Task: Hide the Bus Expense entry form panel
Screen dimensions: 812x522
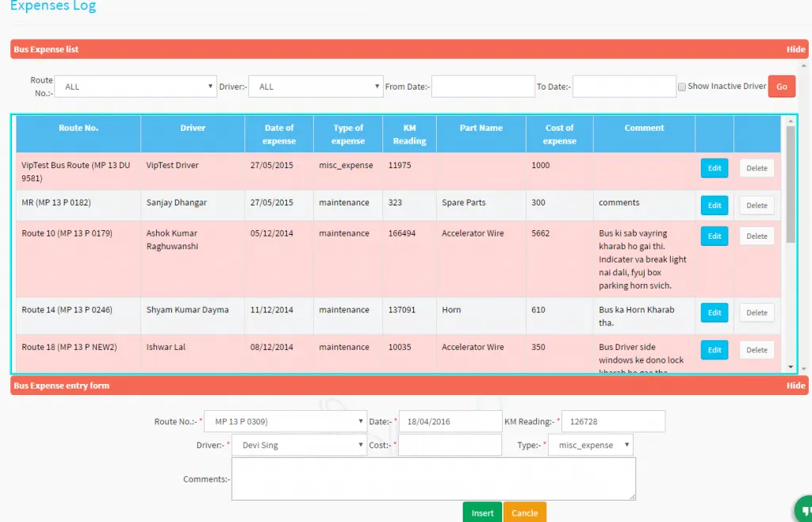Action: (x=795, y=386)
